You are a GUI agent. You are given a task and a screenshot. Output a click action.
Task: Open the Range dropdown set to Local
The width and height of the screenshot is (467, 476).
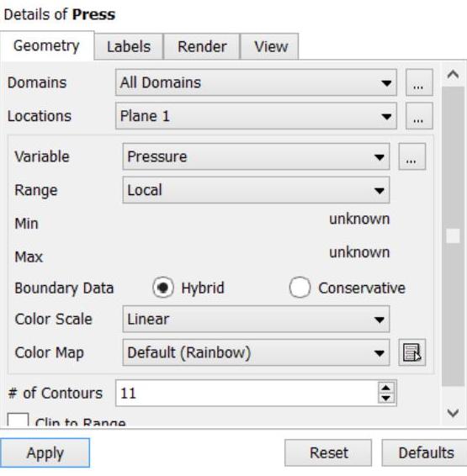click(x=256, y=190)
